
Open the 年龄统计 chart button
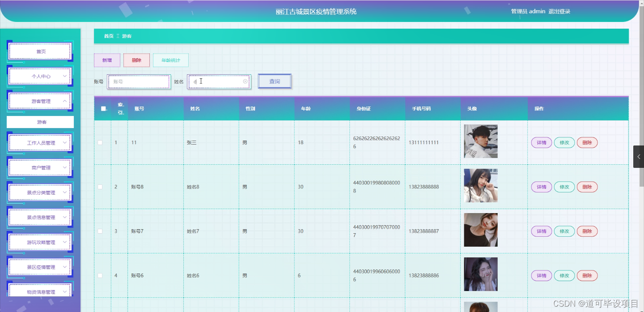(171, 60)
